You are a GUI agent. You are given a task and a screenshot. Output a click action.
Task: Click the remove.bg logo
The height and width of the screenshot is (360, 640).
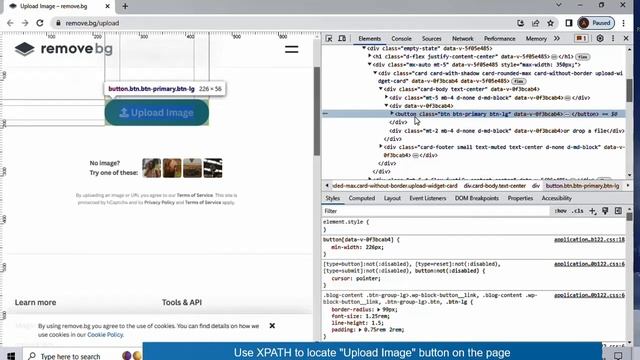click(x=64, y=49)
